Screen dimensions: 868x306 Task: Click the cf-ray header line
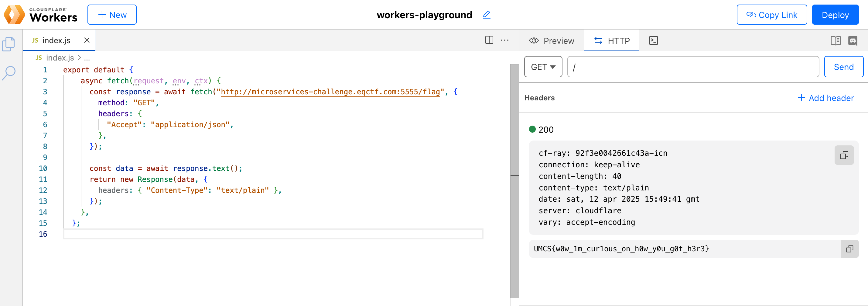(603, 153)
